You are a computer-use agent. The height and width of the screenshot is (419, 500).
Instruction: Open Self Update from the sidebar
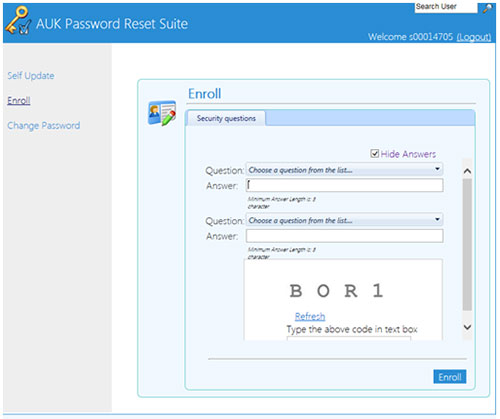[x=31, y=76]
